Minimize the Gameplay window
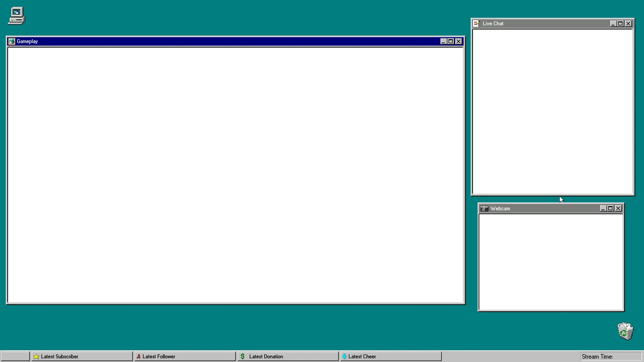Viewport: 644px width, 362px height. (443, 41)
